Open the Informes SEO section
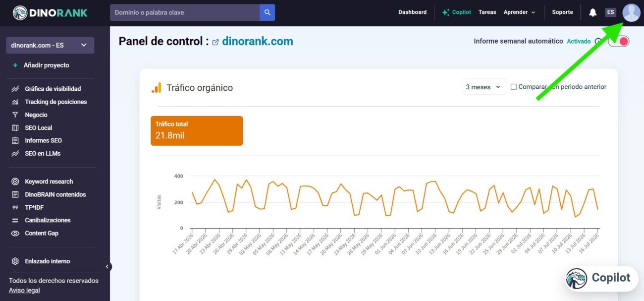 (x=44, y=140)
